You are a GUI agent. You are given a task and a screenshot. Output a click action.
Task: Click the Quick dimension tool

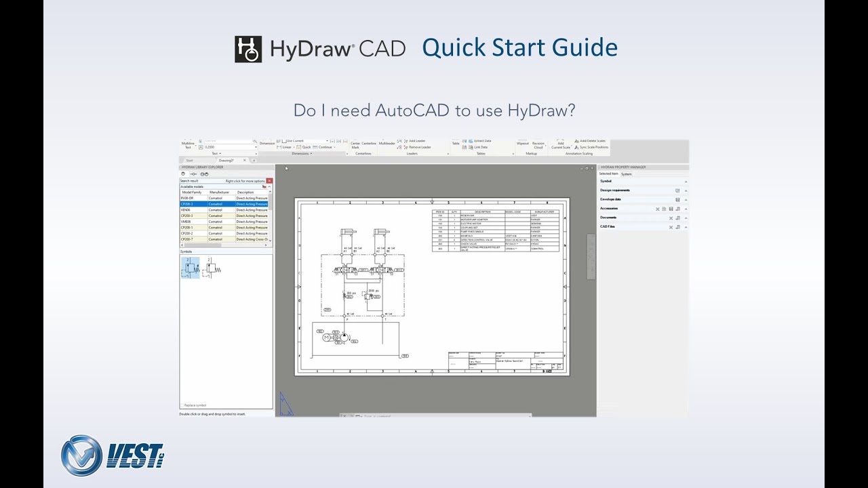pos(302,147)
